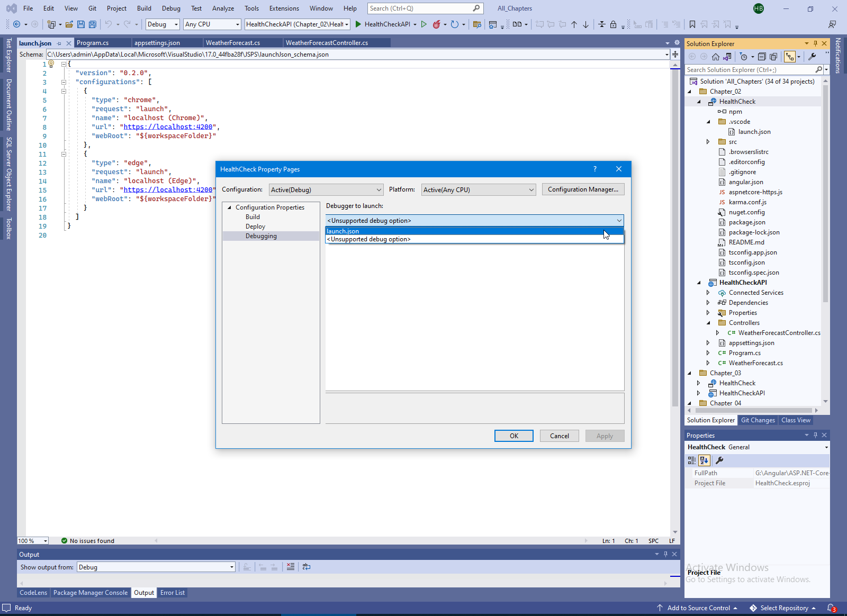Click the New Project toolbar icon
847x616 pixels.
coord(51,24)
